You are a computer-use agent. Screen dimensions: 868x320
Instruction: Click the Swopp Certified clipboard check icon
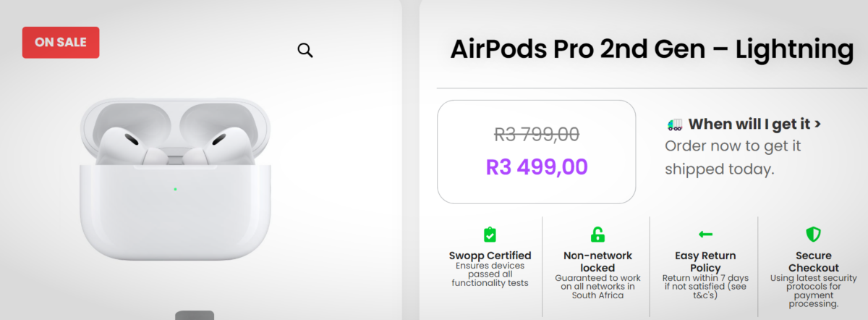click(x=490, y=235)
